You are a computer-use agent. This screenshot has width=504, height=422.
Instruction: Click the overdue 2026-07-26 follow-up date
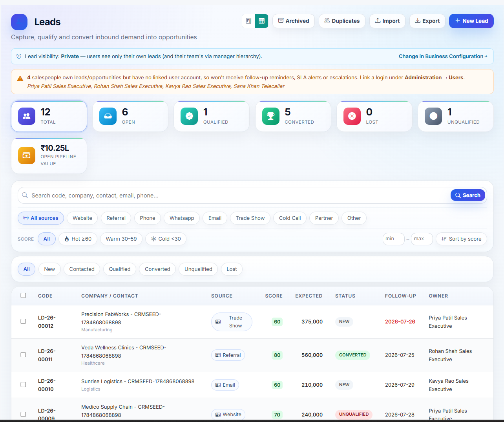(400, 322)
